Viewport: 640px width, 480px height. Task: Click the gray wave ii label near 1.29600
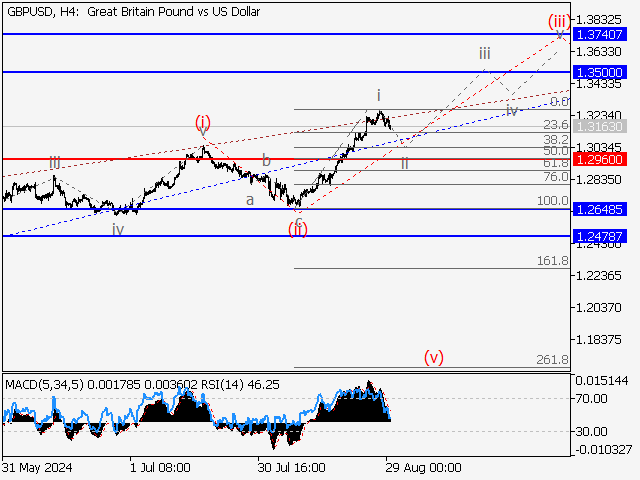pos(404,163)
